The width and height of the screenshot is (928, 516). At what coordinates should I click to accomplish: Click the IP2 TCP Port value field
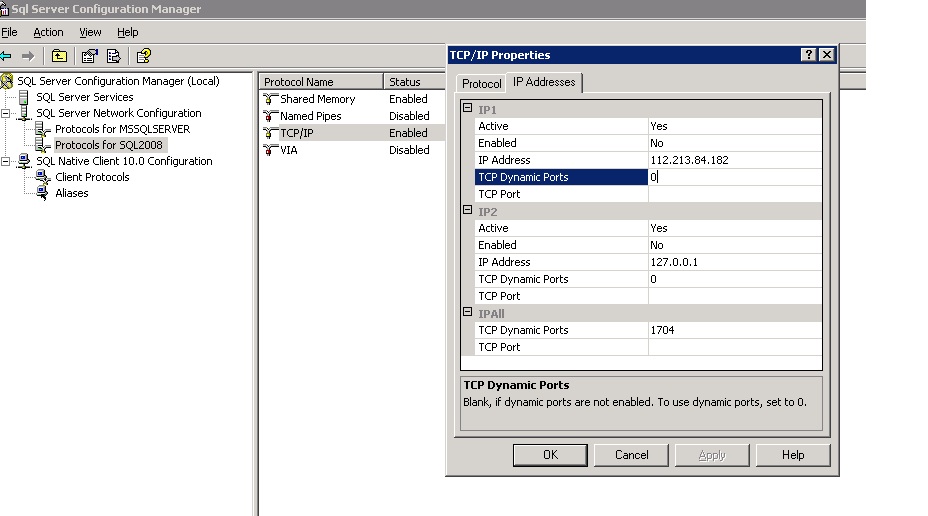click(x=734, y=296)
